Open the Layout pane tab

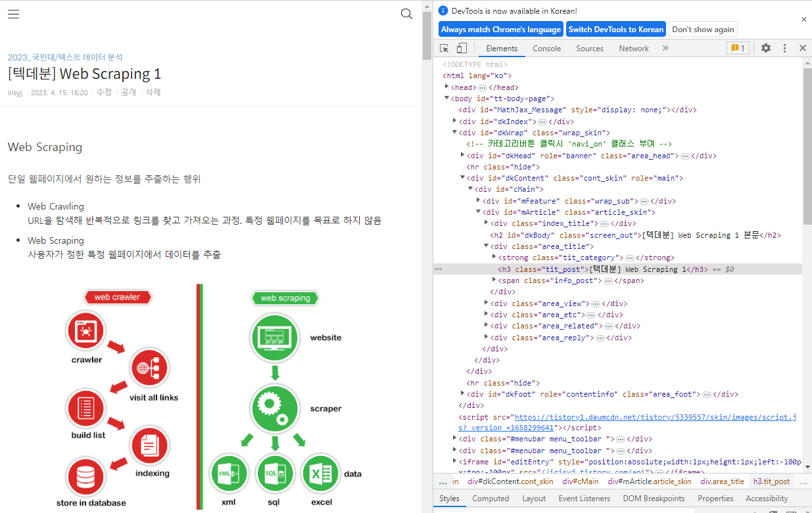pos(534,499)
